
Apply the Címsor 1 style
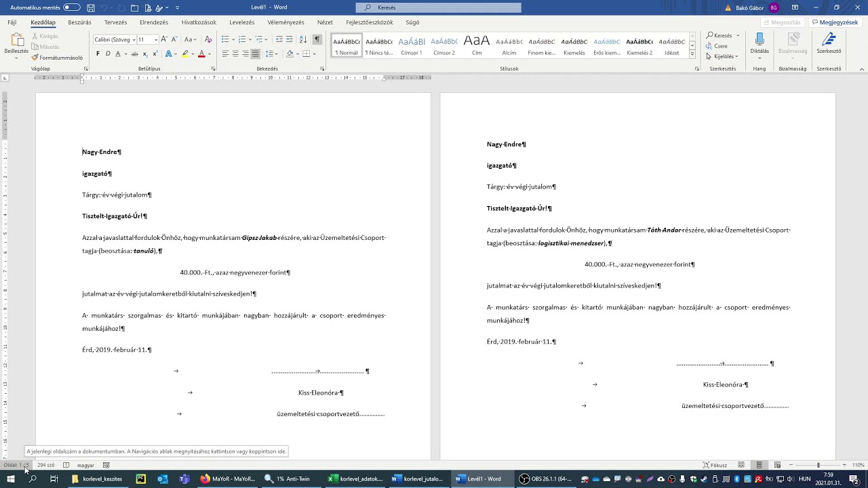[x=412, y=45]
